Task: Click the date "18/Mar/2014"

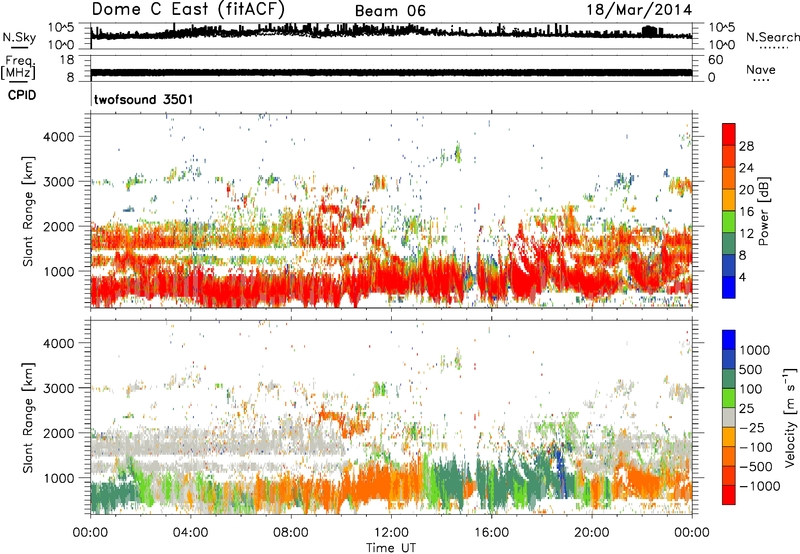Action: (x=639, y=10)
